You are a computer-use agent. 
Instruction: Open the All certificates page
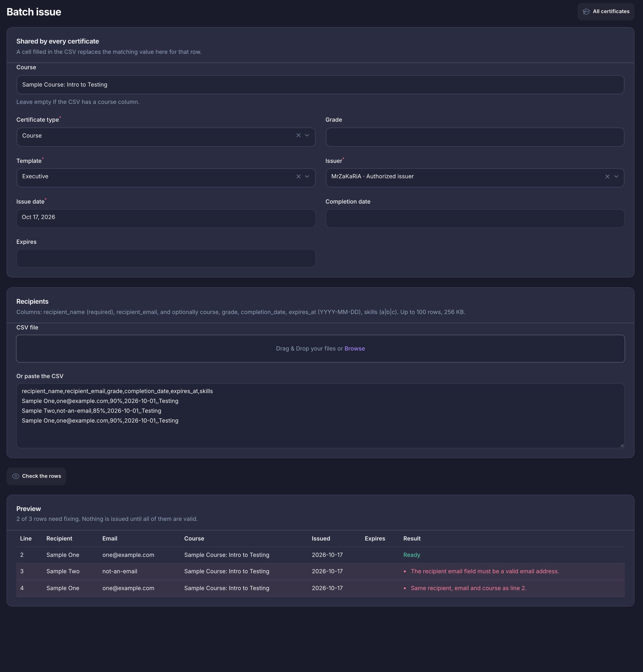click(606, 12)
